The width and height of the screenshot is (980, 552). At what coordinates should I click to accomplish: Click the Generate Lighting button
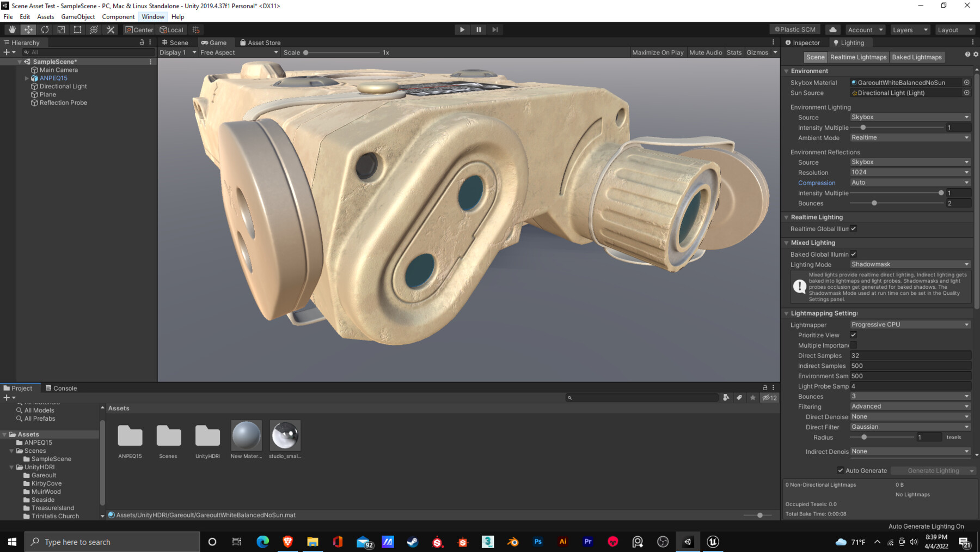tap(933, 470)
